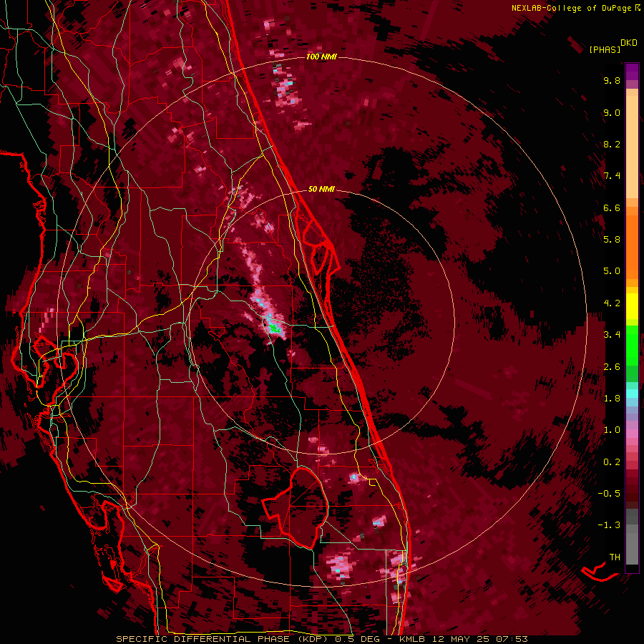This screenshot has width=644, height=644.
Task: Click the -0.5 value on color scale
Action: 609,494
